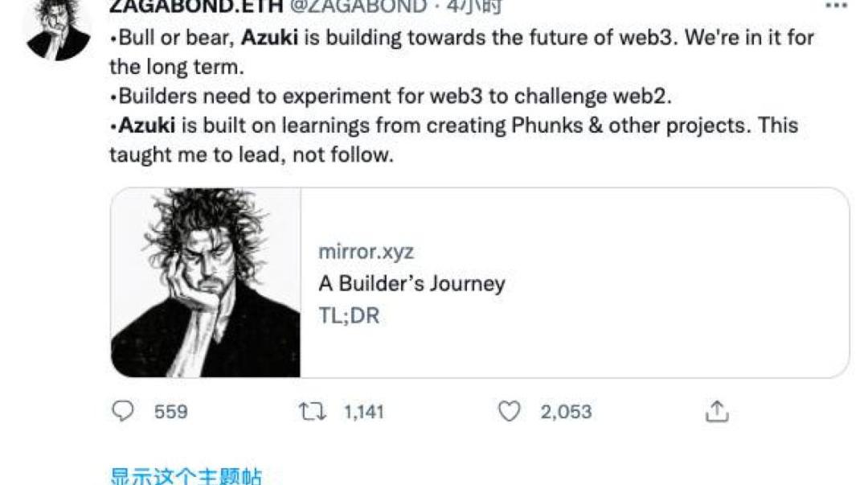Click the 2,053 likes count

click(x=566, y=412)
